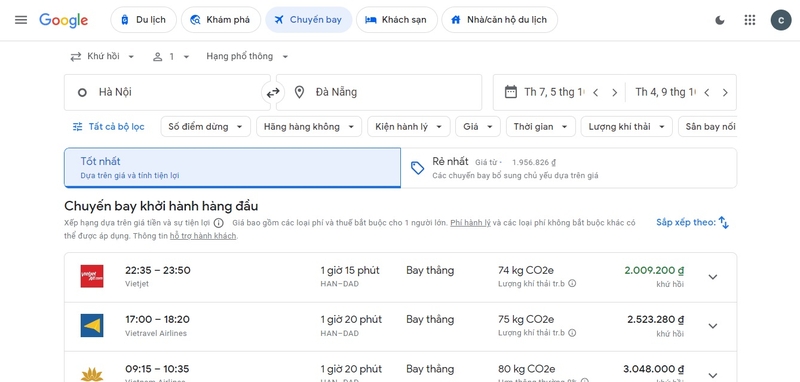Expand Vietnam Airlines 09:15 flight details
The image size is (800, 382).
713,375
